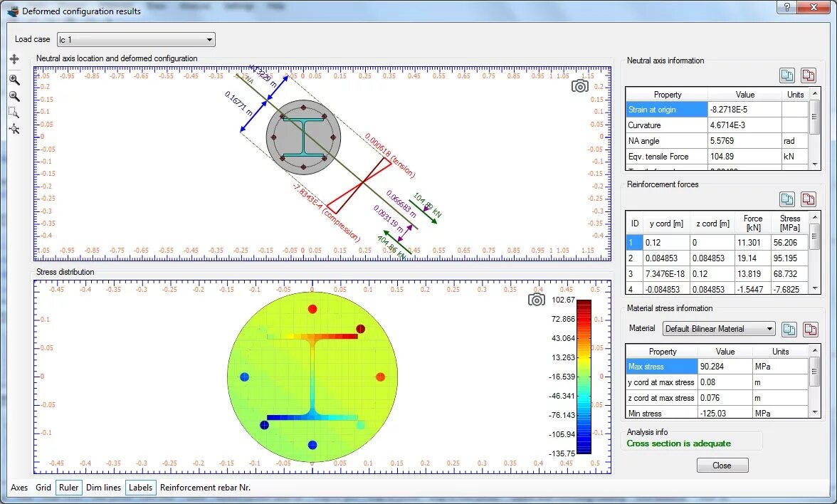Click the material stress table scrollbar
Screen dimensions: 837x504
click(x=814, y=382)
